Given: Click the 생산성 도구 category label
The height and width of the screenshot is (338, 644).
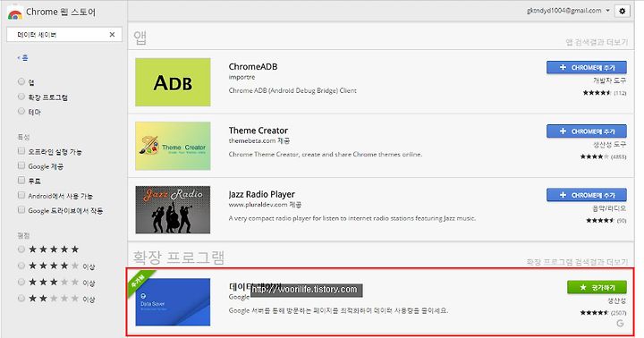Looking at the screenshot, I should [610, 144].
